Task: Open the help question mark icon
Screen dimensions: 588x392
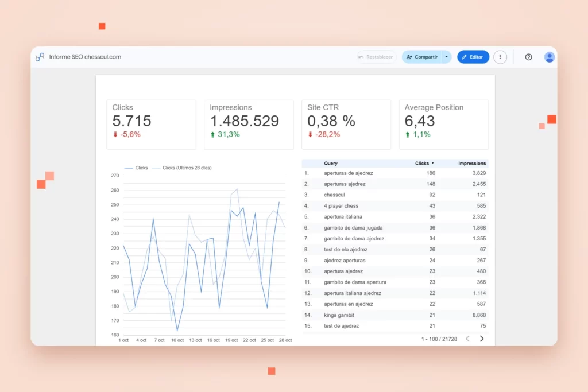Action: tap(528, 57)
